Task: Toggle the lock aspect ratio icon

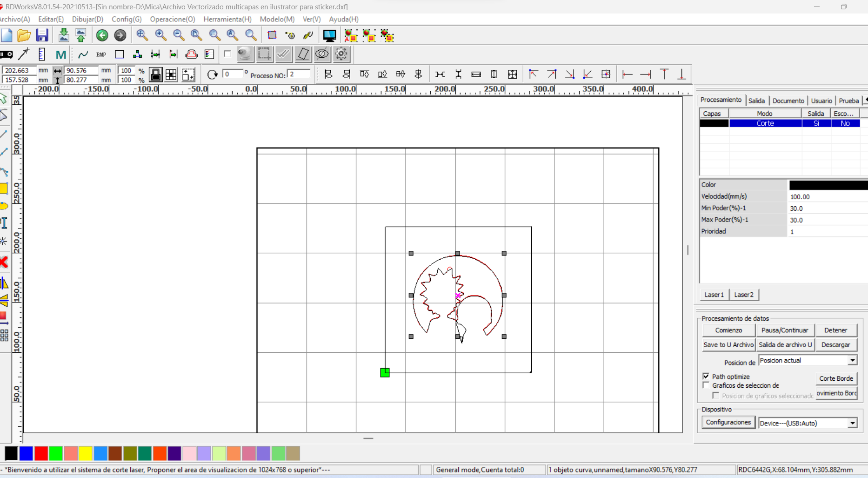Action: [x=155, y=74]
